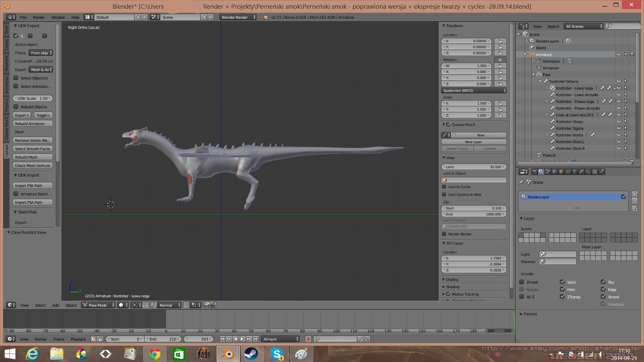Viewport: 644px width, 362px height.
Task: Open the Render properties camera tab
Action: pos(534,172)
